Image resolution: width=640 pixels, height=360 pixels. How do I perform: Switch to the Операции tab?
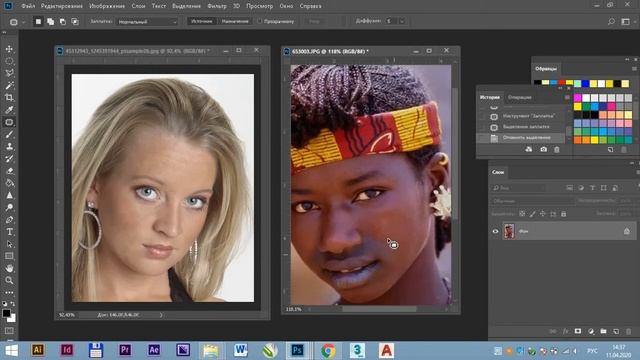[x=520, y=97]
